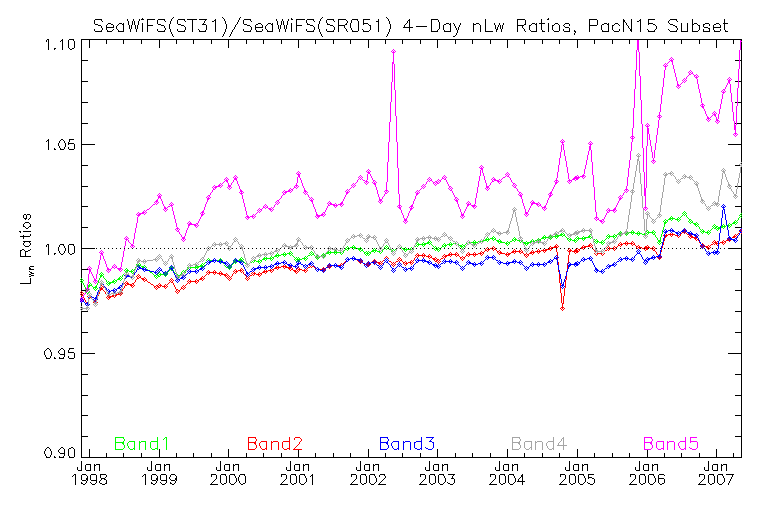Click the Jan 1998 x-axis label

89,473
